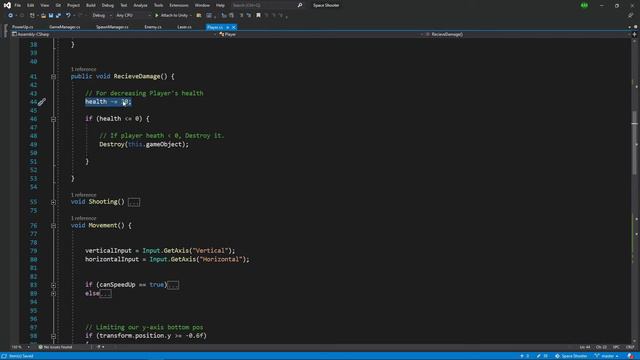The height and width of the screenshot is (360, 640).
Task: Open the Build menu
Action: [x=91, y=5]
